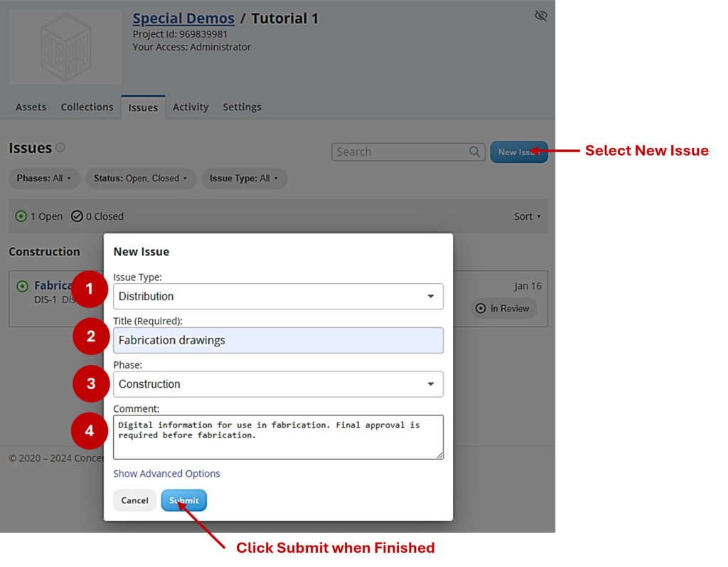Viewport: 728px width, 567px height.
Task: Expand the Status: Open, Closed filter
Action: coord(140,179)
